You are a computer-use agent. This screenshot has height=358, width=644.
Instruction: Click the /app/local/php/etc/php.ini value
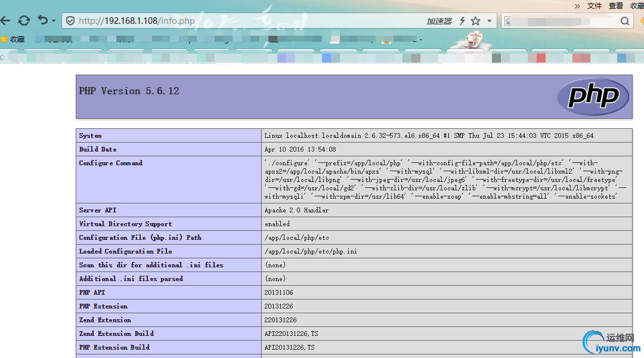point(311,251)
